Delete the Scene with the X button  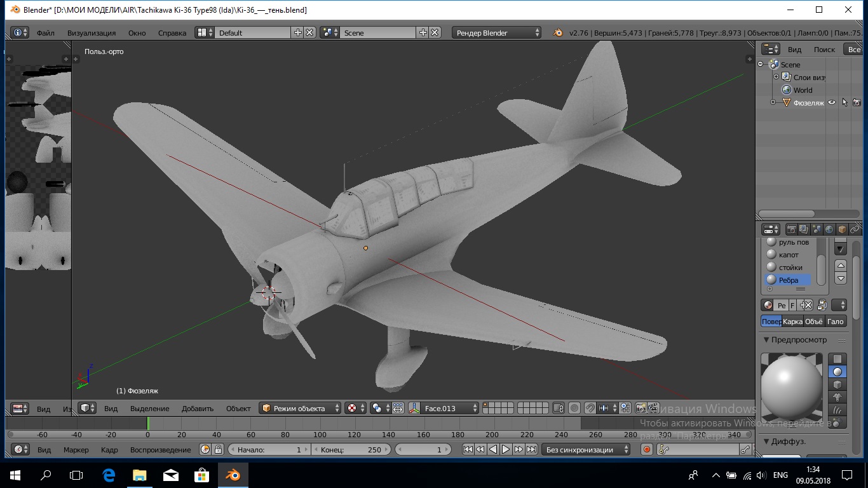[435, 32]
